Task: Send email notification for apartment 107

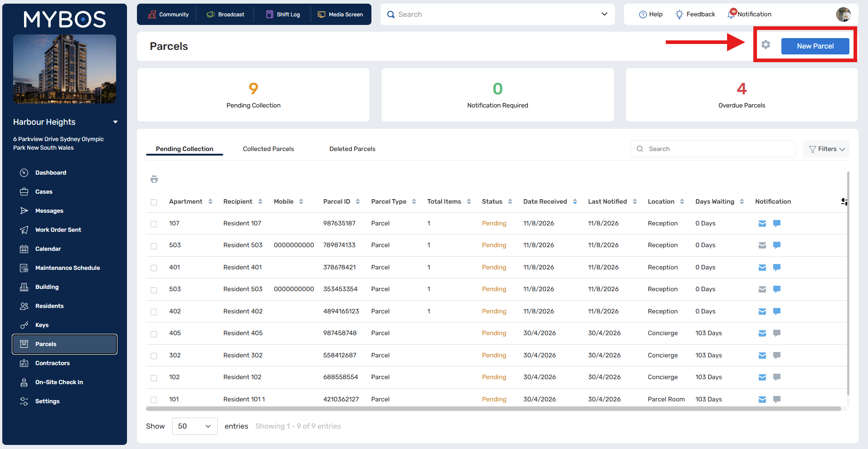Action: [x=762, y=224]
